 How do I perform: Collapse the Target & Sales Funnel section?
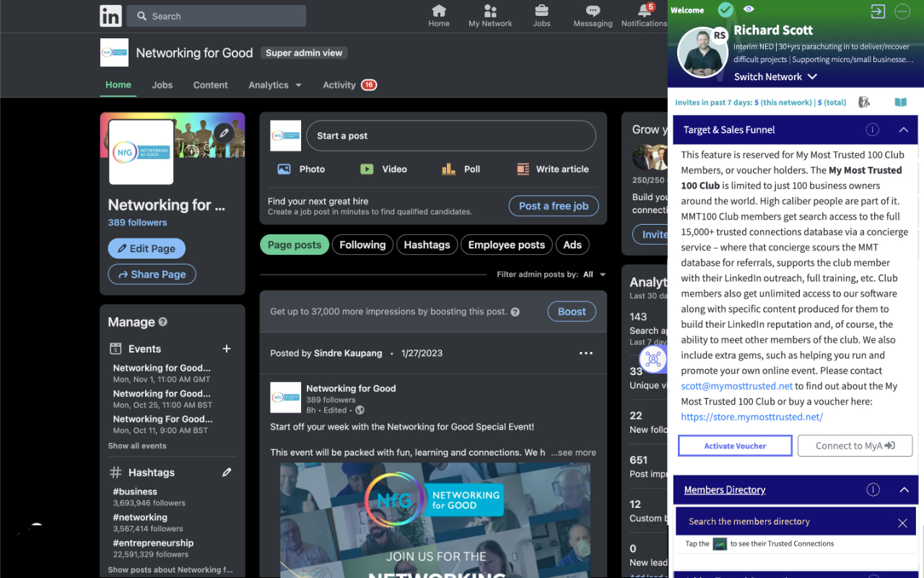pos(904,130)
